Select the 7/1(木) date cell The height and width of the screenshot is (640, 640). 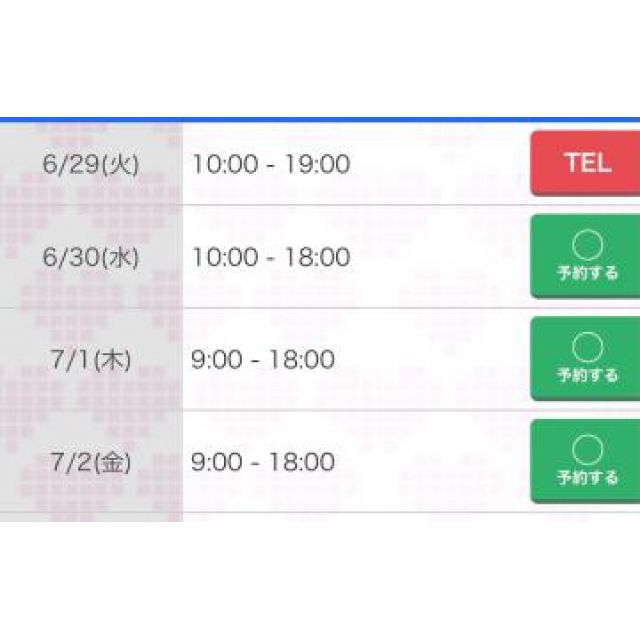[x=91, y=359]
